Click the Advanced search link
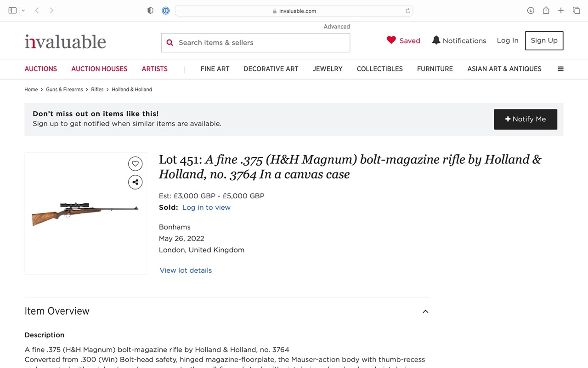 point(337,27)
